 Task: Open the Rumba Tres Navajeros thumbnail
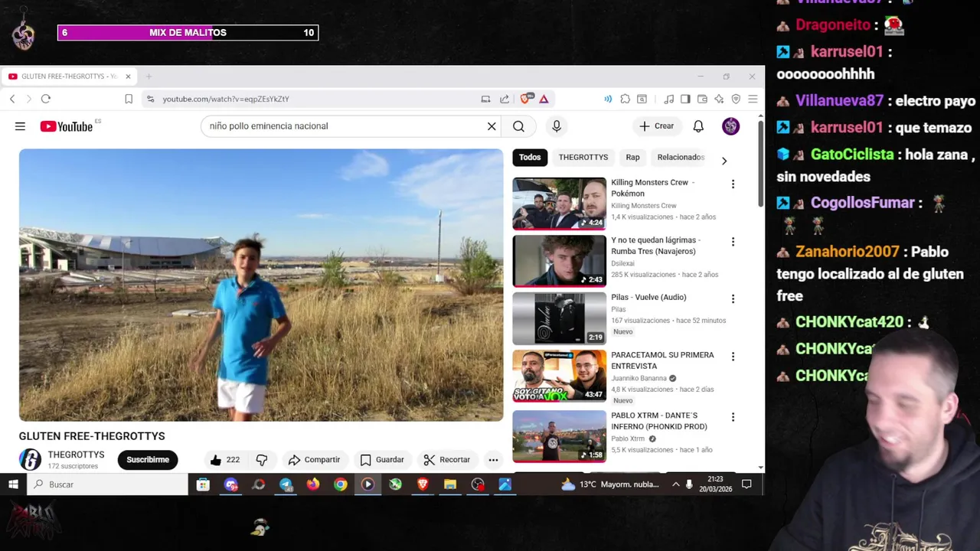click(x=559, y=261)
